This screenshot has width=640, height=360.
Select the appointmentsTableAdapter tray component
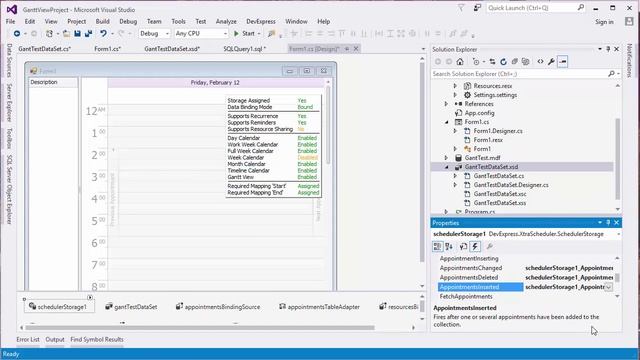320,307
